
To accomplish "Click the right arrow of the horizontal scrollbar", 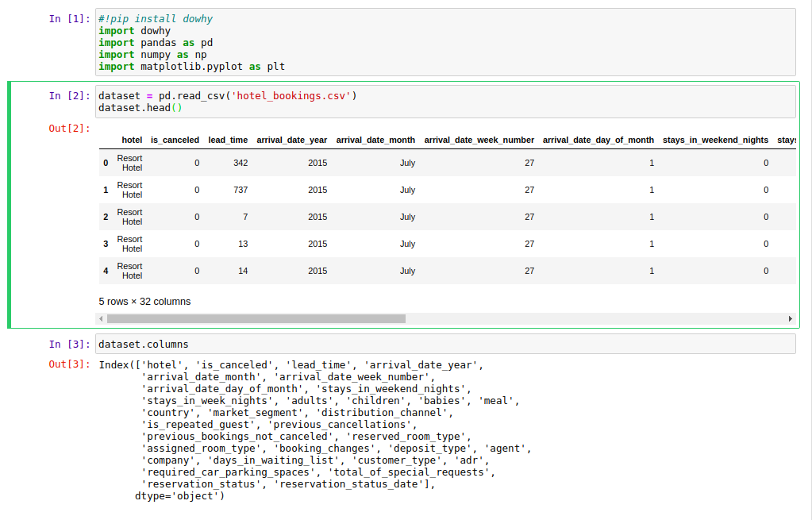I will 791,318.
